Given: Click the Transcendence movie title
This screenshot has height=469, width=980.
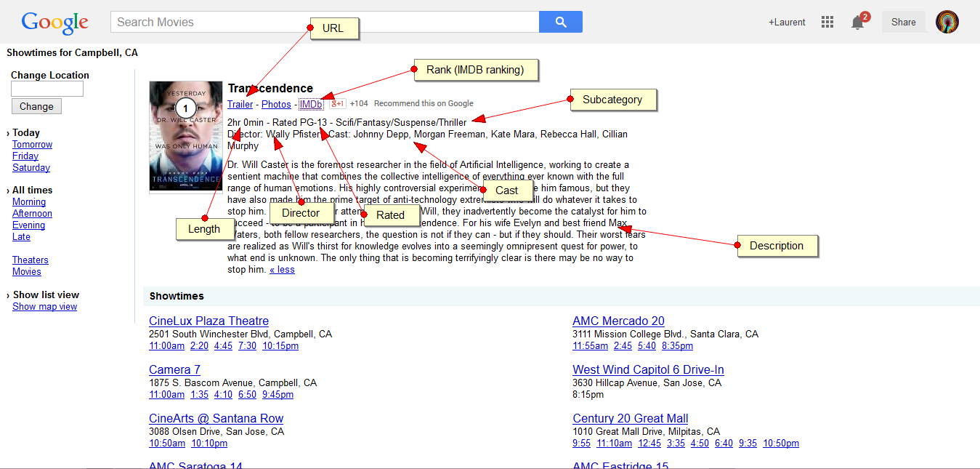Looking at the screenshot, I should coord(270,89).
